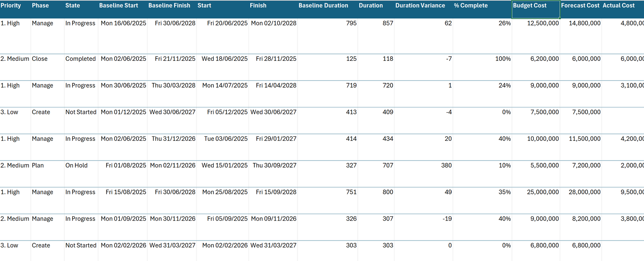644x261 pixels.
Task: Click baseline duration 751
Action: coord(351,192)
